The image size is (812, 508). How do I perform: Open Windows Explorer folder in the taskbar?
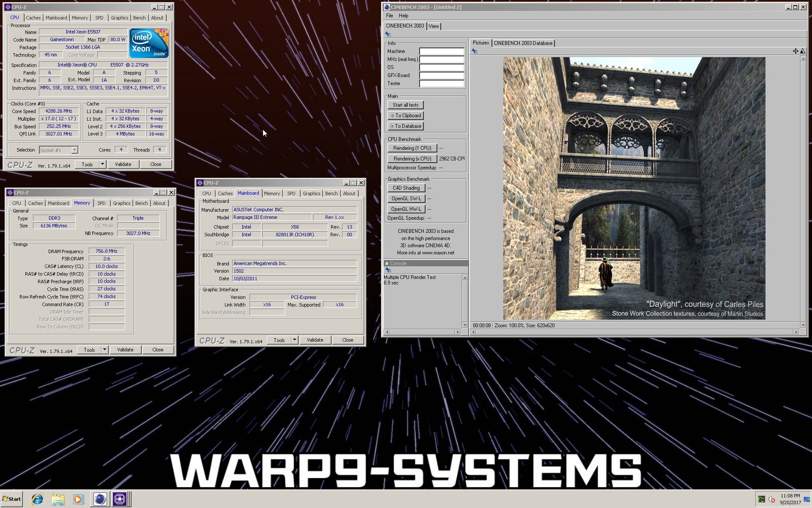coord(58,499)
